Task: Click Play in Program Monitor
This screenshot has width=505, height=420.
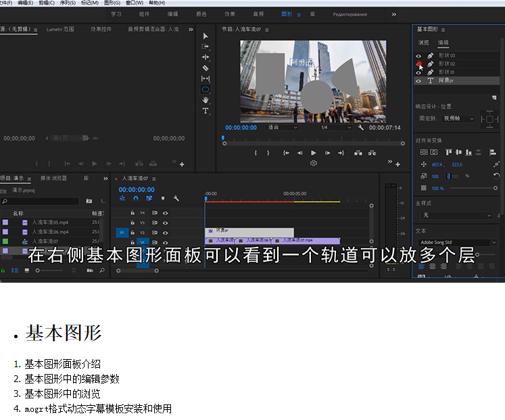Action: [314, 153]
